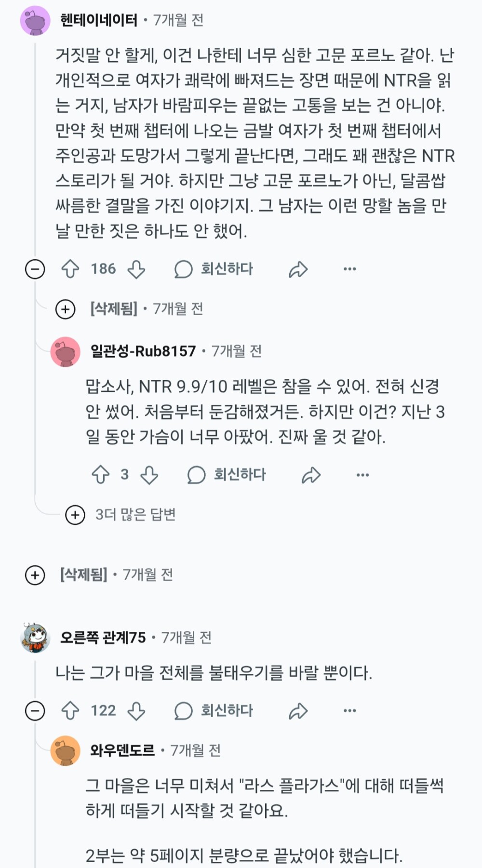
Task: Downvote the comment with 186 votes
Action: (136, 269)
